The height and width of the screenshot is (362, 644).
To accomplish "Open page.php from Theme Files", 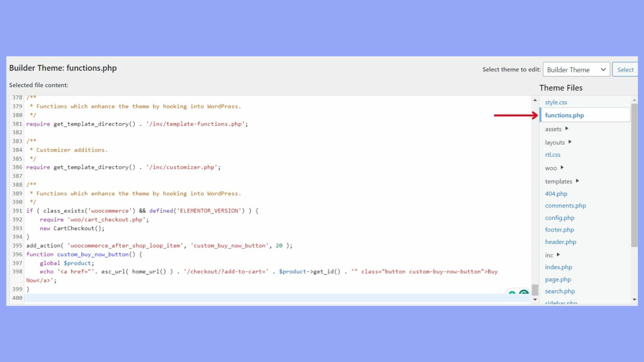I will (x=558, y=280).
